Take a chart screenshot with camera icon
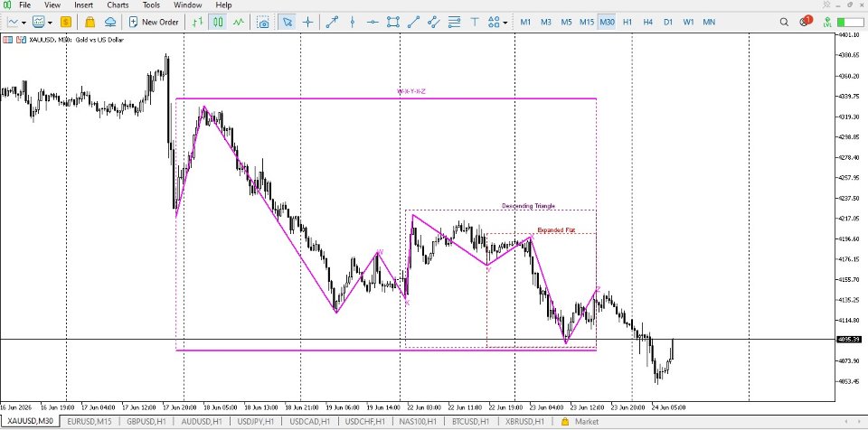The height and width of the screenshot is (430, 868). click(263, 23)
